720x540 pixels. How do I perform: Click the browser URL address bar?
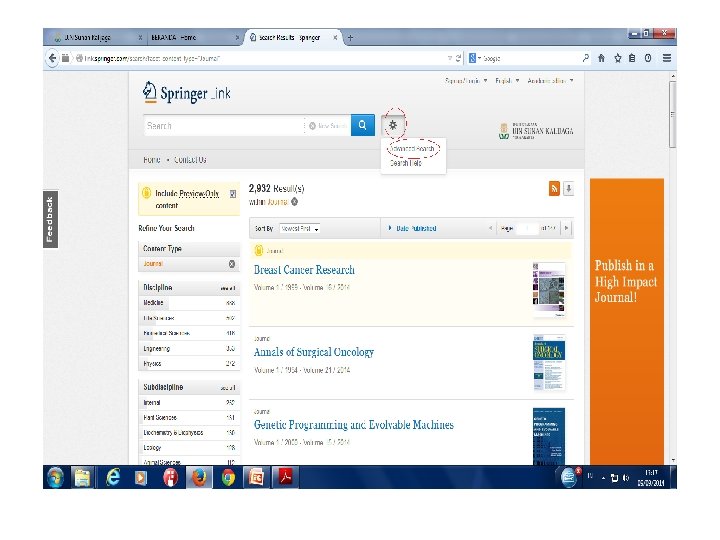[264, 58]
